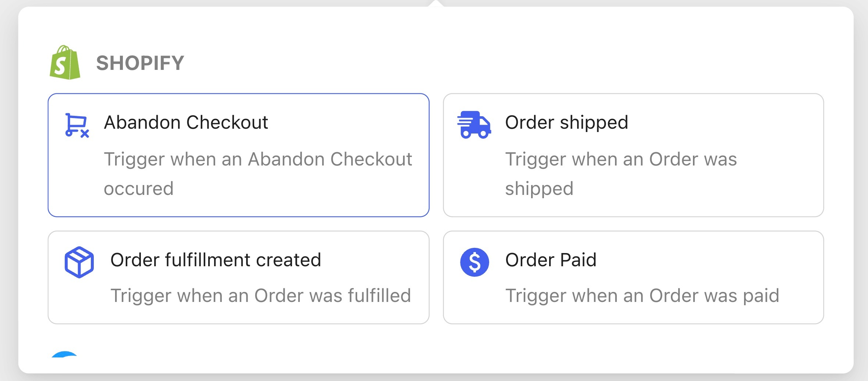The width and height of the screenshot is (868, 381).
Task: Click the partially visible blue icon below Shopify
Action: click(65, 354)
